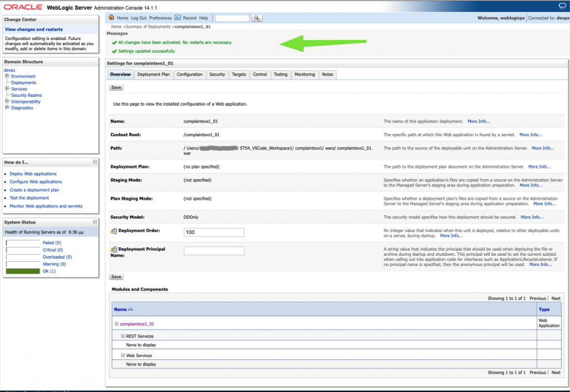Viewport: 570px width, 392px height.
Task: Click the Failed (0) status link
Action: 52,243
